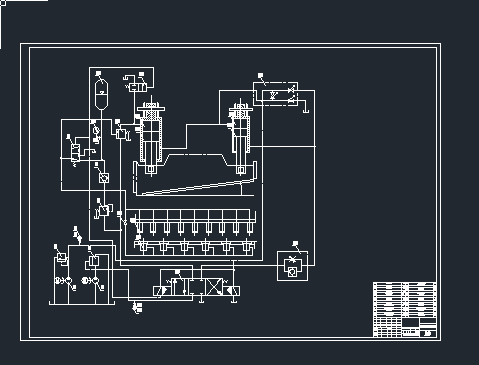Select the arrow symbol below the reservoir
The width and height of the screenshot is (479, 365).
tap(137, 308)
